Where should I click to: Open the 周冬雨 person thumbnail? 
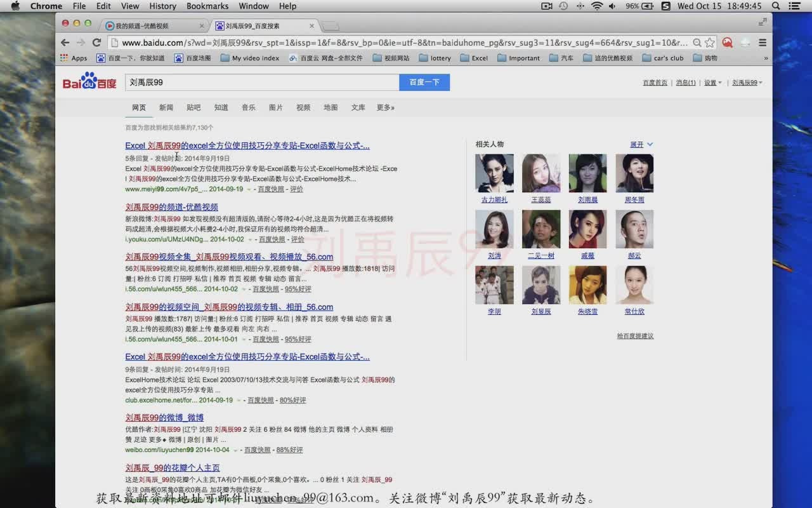tap(634, 173)
